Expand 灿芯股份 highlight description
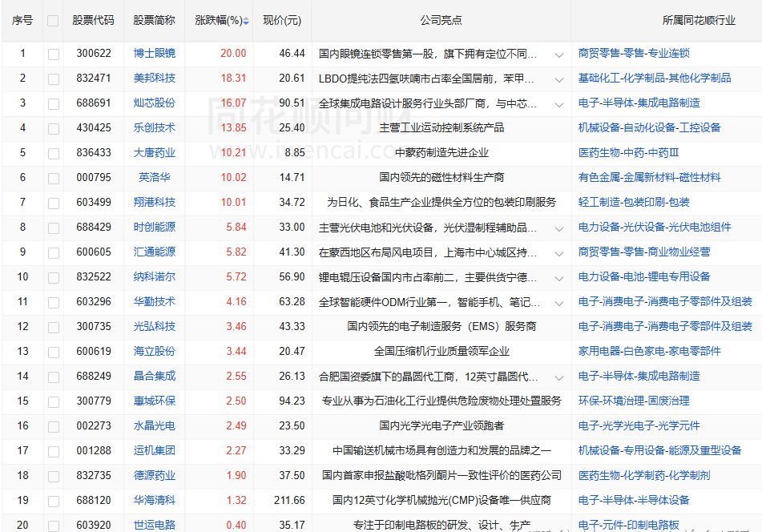Screen dimensions: 762x532 click(558, 104)
